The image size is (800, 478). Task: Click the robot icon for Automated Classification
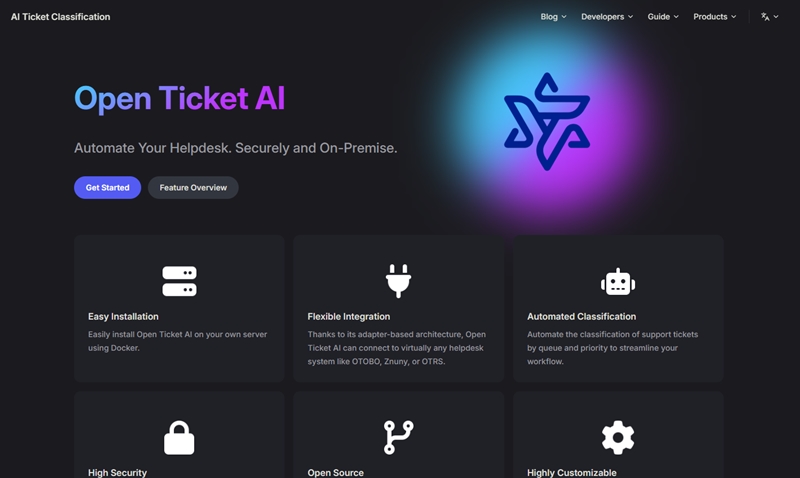(x=618, y=282)
